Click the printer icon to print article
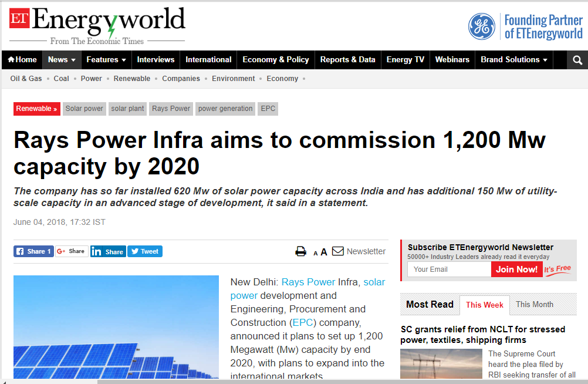 [301, 251]
